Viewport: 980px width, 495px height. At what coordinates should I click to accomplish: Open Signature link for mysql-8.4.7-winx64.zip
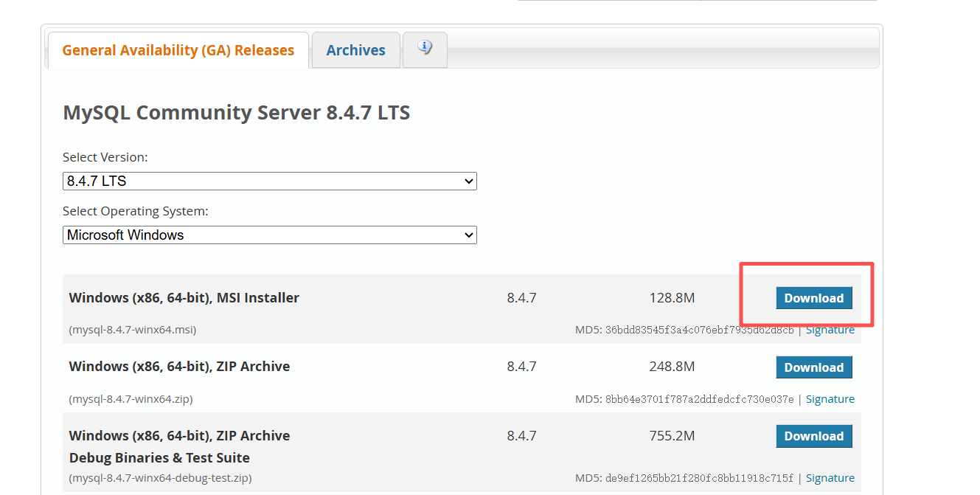(830, 399)
